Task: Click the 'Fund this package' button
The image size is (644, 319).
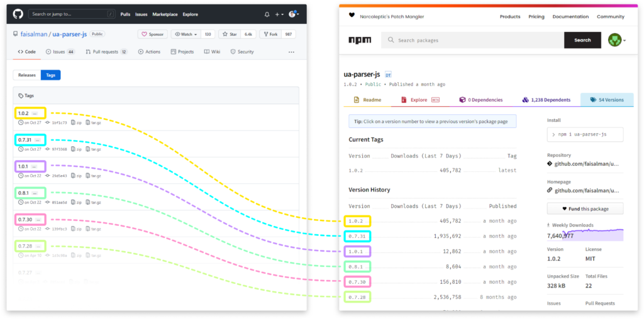Action: 585,208
